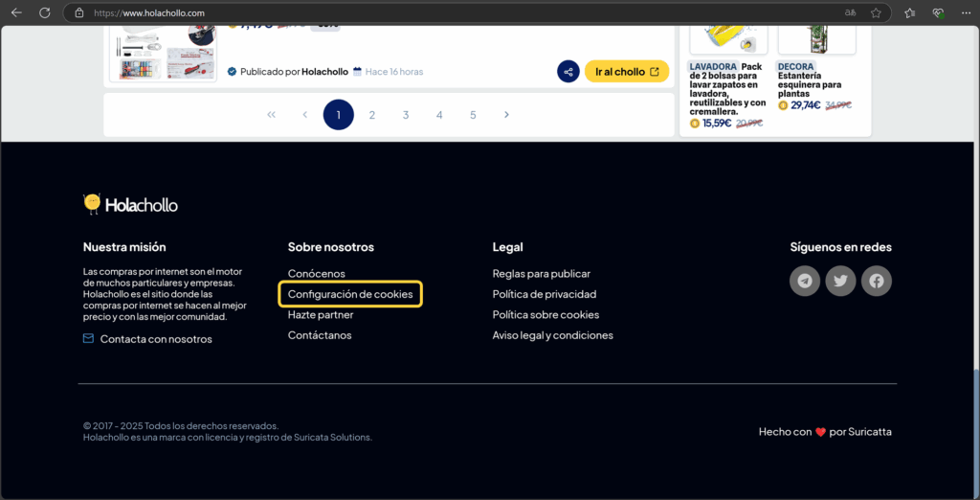Screen dimensions: 980x500
Task: Click the Ir al chollo button
Action: coord(627,72)
